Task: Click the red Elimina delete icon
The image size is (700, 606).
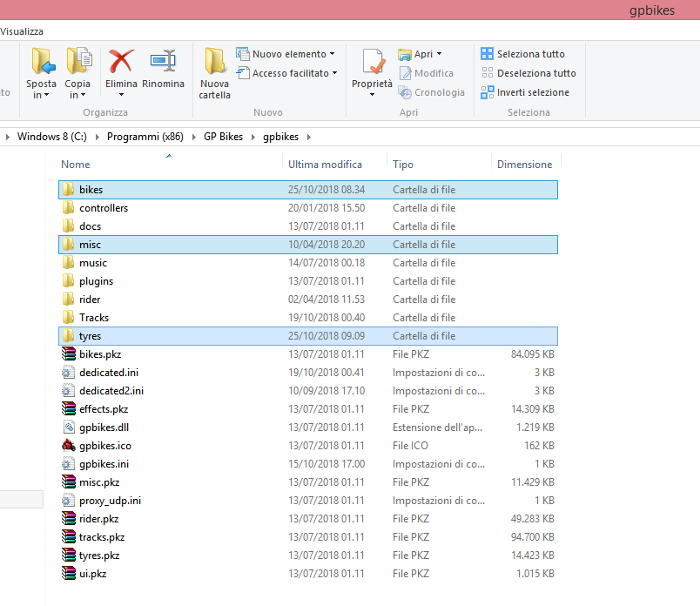Action: [121, 61]
